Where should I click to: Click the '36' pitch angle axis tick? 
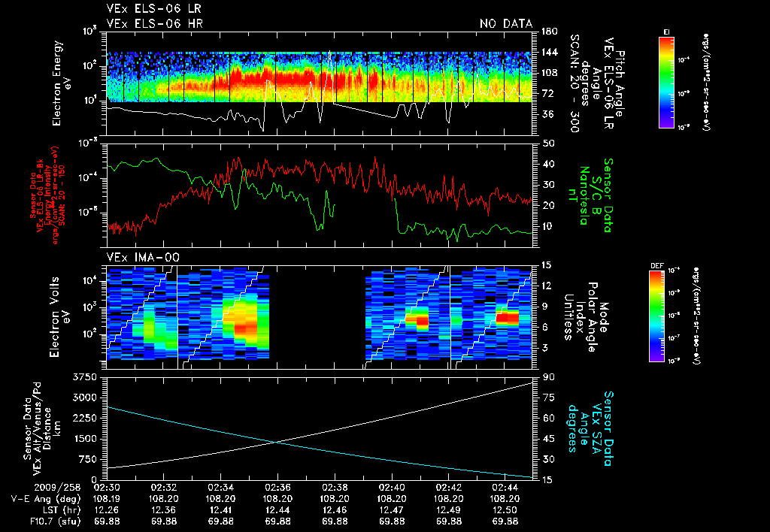[x=547, y=114]
